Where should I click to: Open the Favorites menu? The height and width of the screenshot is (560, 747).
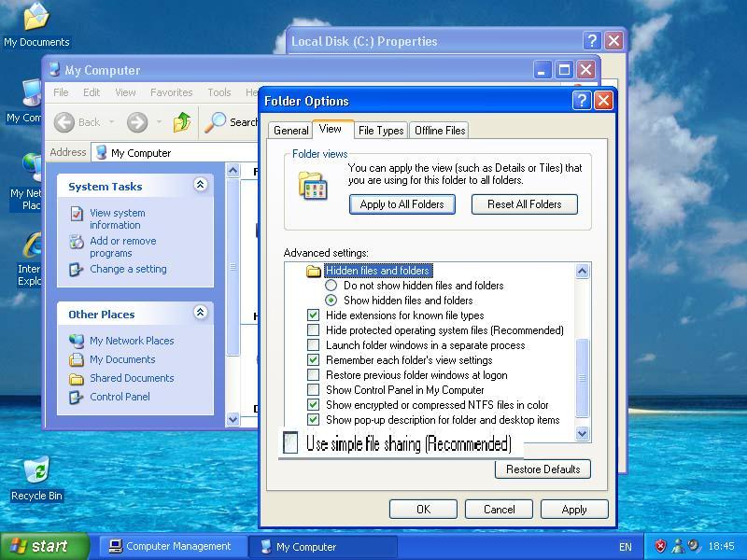click(x=171, y=92)
